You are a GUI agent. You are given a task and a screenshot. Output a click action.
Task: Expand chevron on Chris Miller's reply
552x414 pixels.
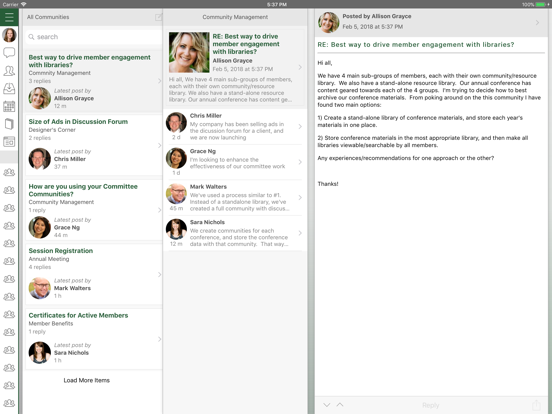(300, 126)
